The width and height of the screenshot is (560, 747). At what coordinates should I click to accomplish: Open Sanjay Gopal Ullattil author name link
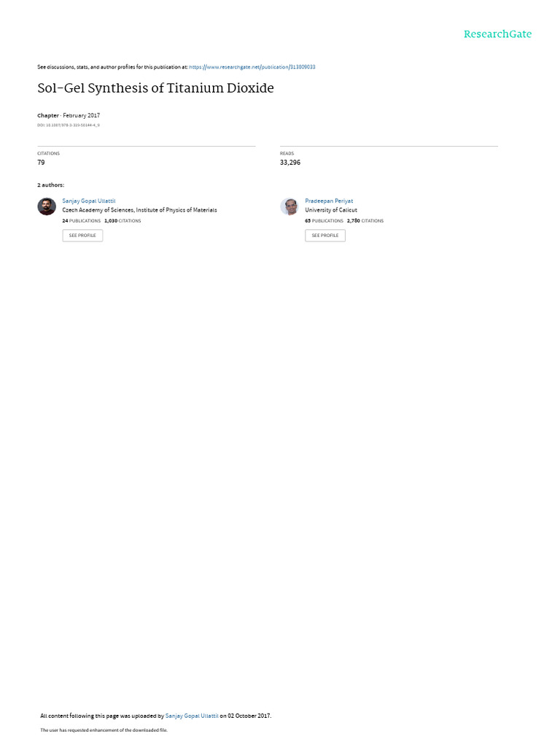click(x=88, y=201)
